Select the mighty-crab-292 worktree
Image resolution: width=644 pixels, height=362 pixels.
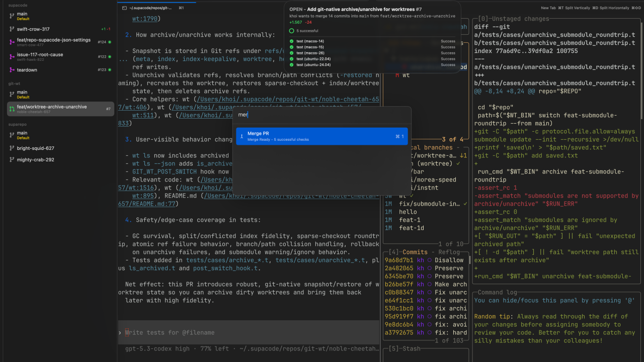tap(61, 160)
